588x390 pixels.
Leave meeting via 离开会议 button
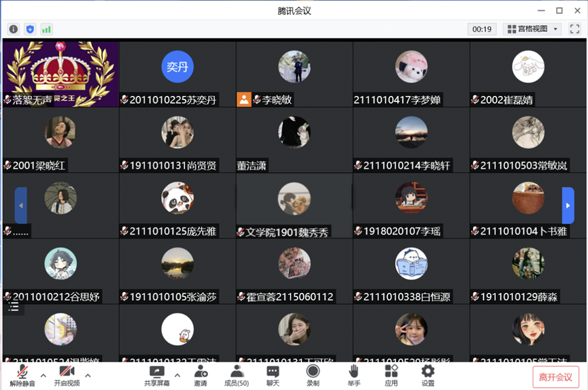pos(555,377)
